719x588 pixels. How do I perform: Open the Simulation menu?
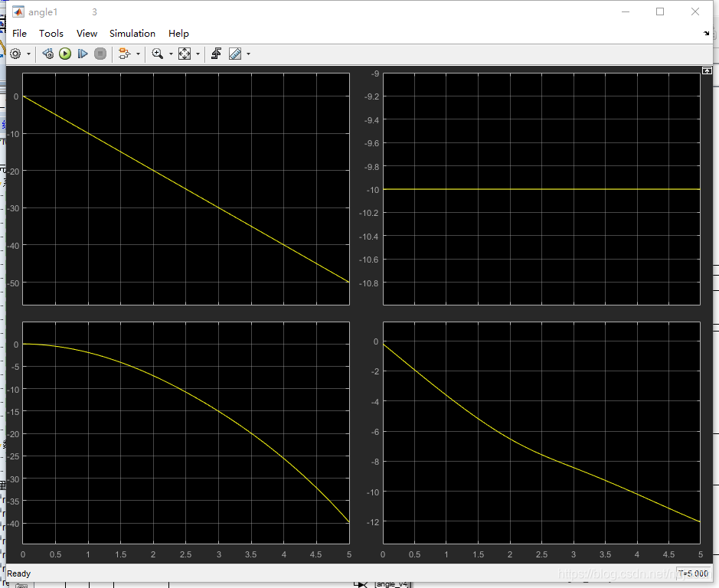click(x=132, y=34)
